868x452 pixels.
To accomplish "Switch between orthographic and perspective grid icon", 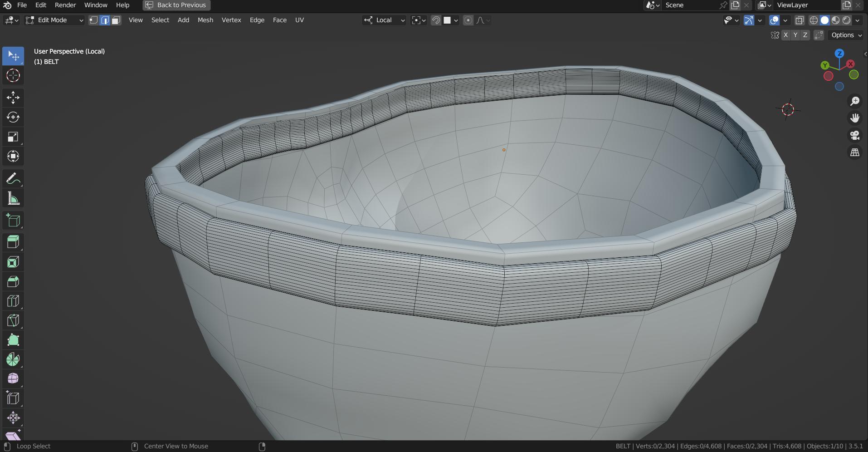I will (x=855, y=152).
